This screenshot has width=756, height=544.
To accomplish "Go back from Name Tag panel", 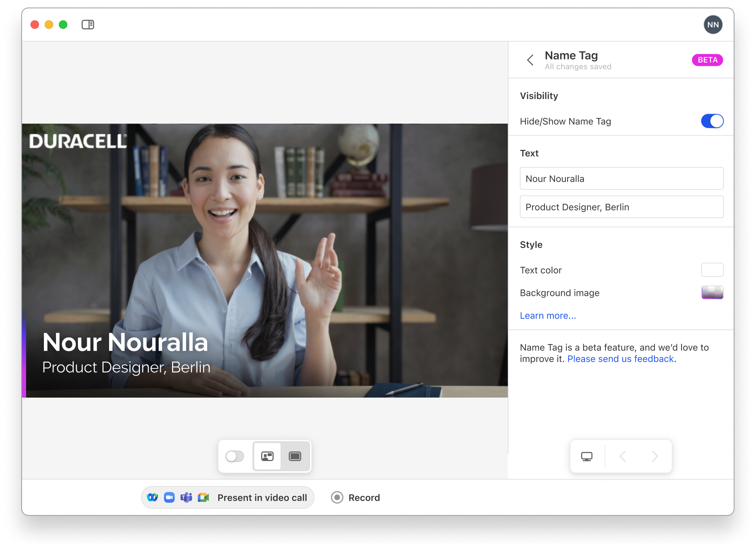I will (x=530, y=60).
